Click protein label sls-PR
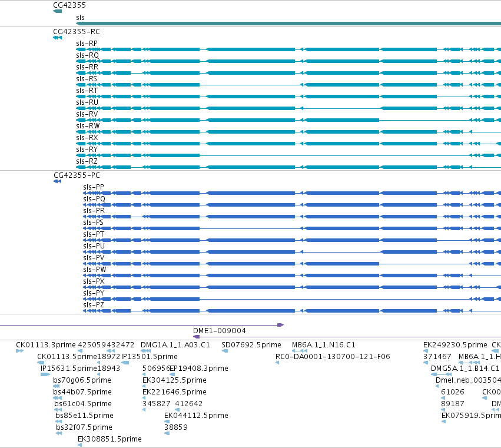Image resolution: width=501 pixels, height=448 pixels. [94, 211]
